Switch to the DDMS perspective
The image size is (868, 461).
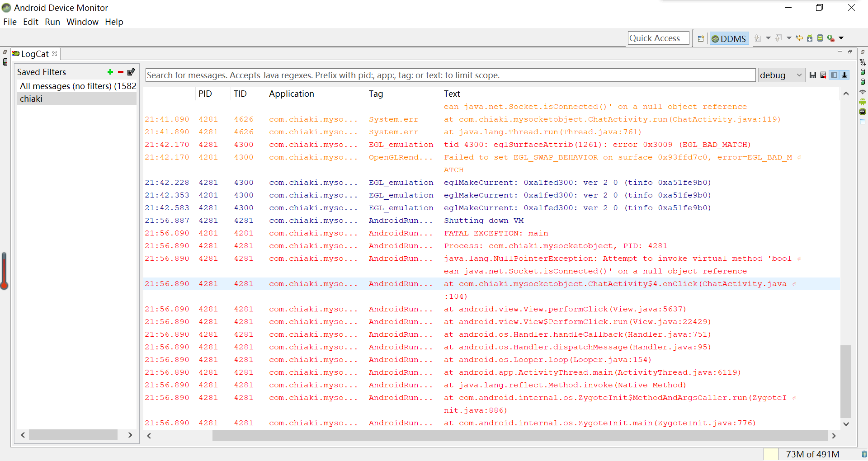(729, 38)
